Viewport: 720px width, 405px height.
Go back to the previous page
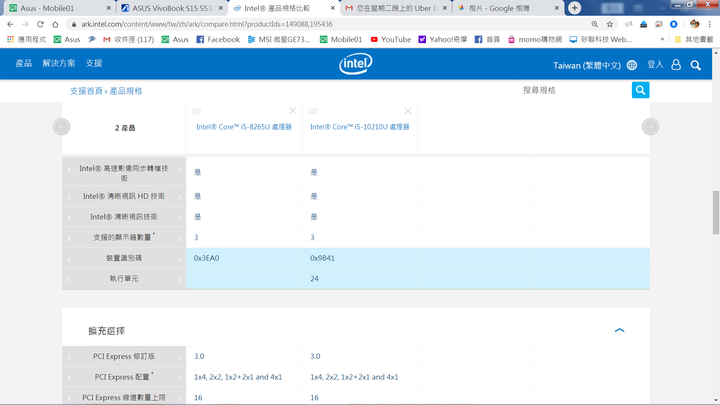coord(10,24)
